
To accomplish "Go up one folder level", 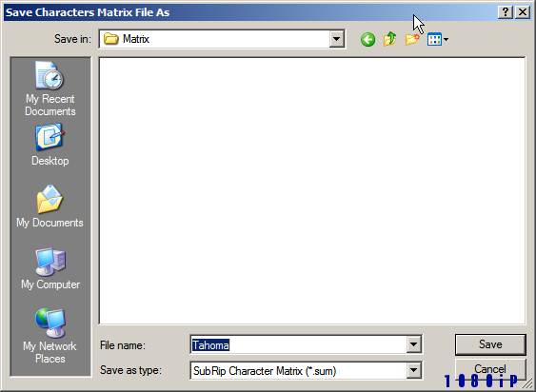I will click(x=389, y=39).
